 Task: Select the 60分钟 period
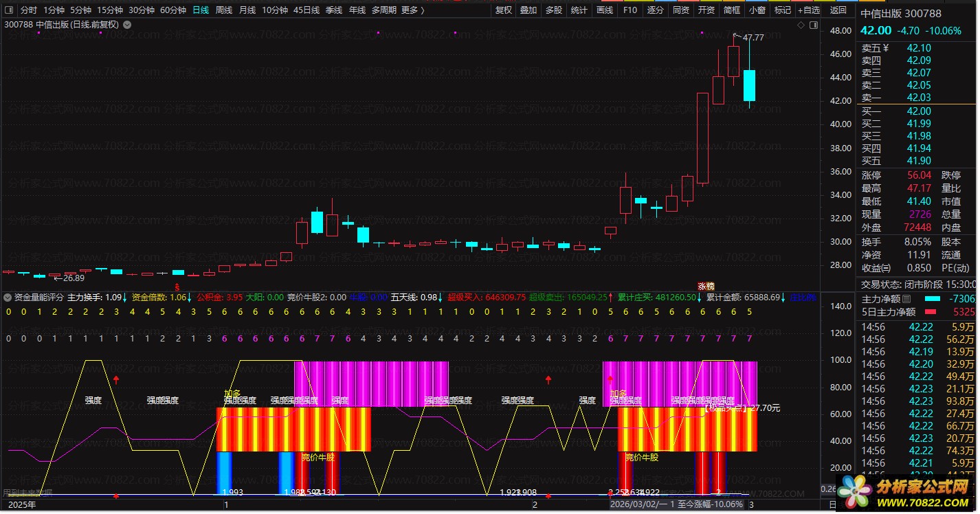click(173, 10)
